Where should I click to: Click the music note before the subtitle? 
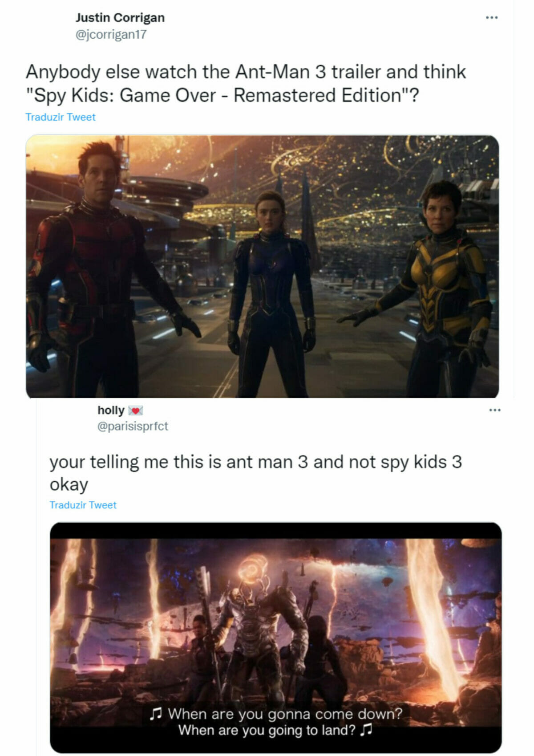pos(155,714)
